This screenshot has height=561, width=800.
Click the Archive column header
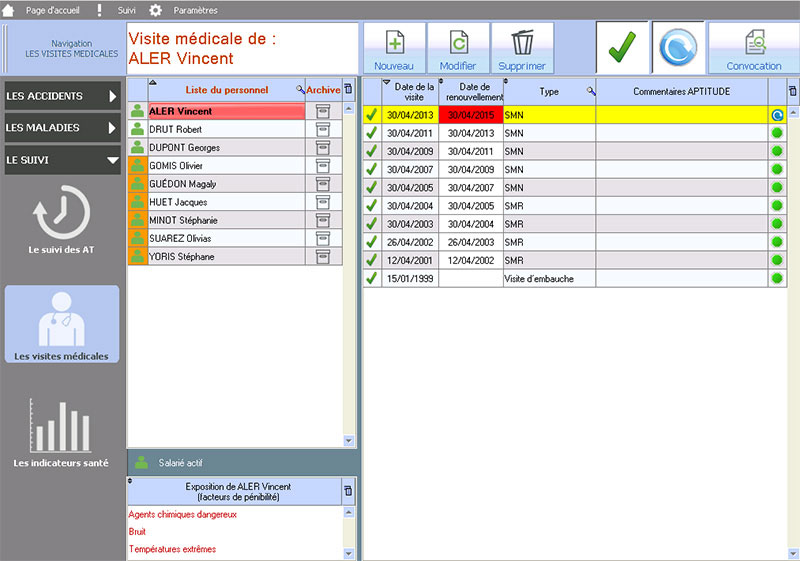(x=323, y=90)
